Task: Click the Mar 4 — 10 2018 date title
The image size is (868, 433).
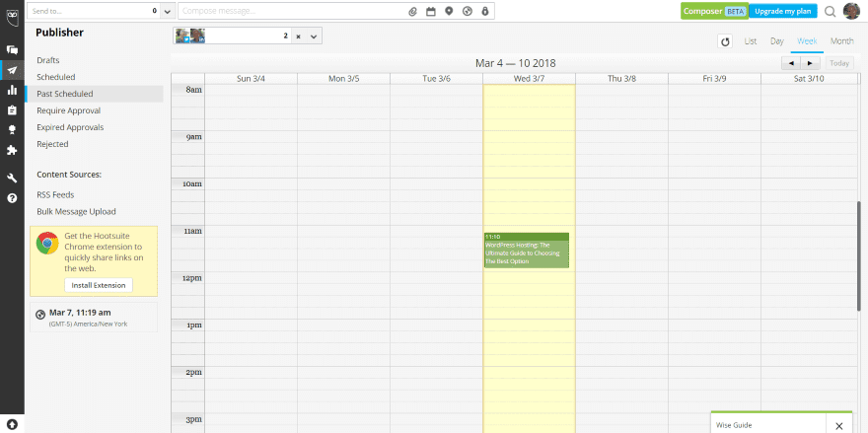Action: pos(515,63)
